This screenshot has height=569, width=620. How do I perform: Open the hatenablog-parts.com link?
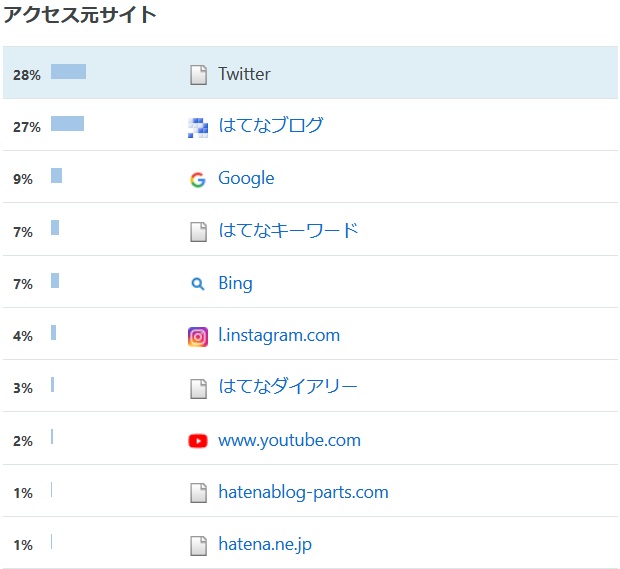click(304, 492)
